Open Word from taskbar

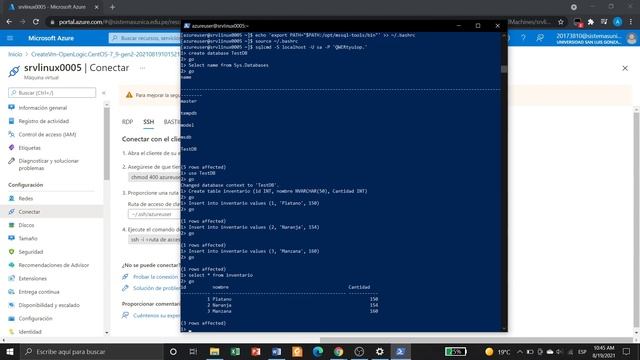click(276, 351)
